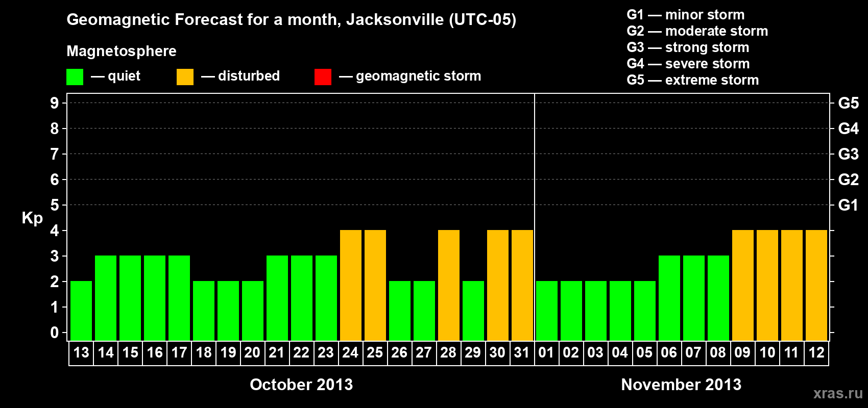
Task: Click the G2 axis label on right
Action: point(848,180)
